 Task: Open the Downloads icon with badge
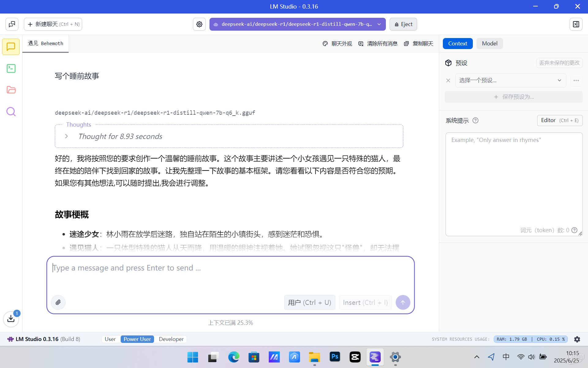[11, 319]
